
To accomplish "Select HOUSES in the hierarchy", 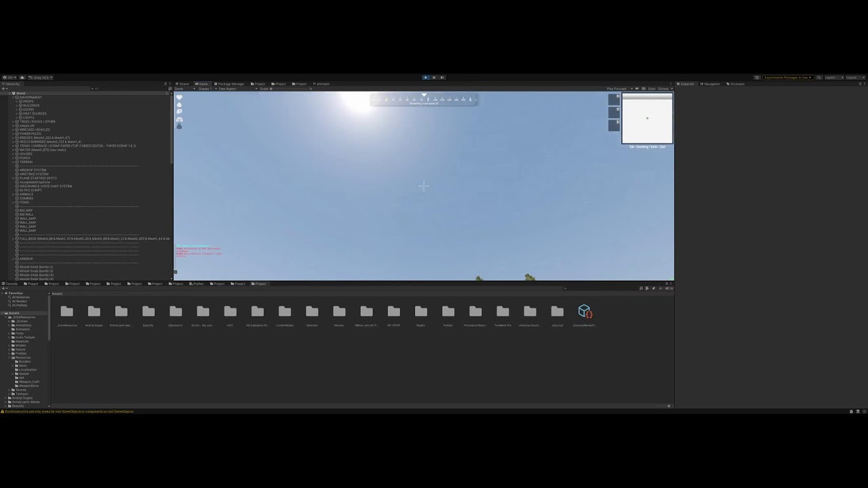I will [x=26, y=154].
